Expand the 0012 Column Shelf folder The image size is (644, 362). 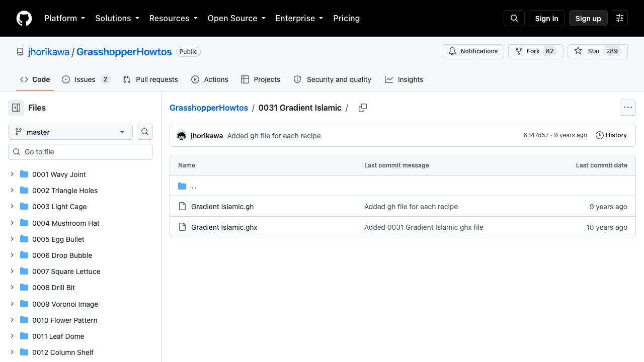coord(12,352)
